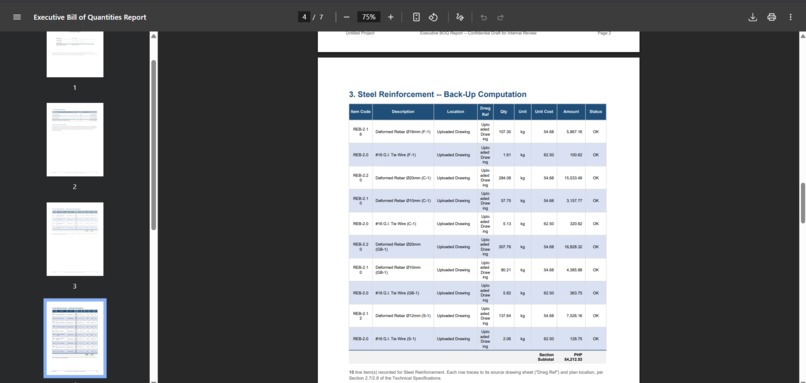Open the More actions three-dot menu

point(791,17)
